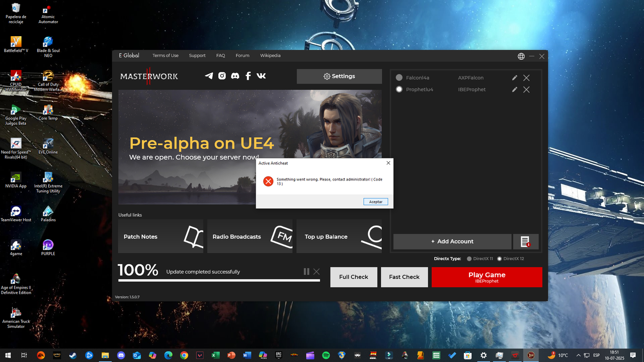Click the red Play Game button
Viewport: 644px width, 362px height.
coord(487,277)
